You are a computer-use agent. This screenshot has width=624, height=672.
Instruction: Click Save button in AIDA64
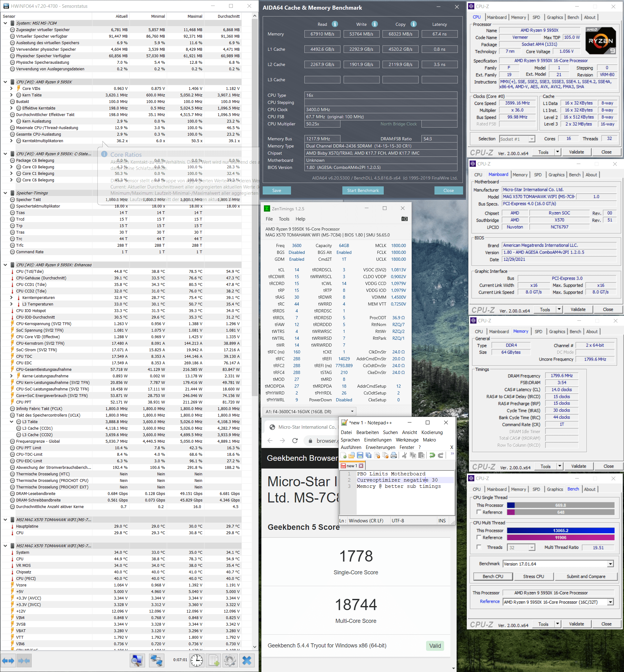tap(277, 190)
